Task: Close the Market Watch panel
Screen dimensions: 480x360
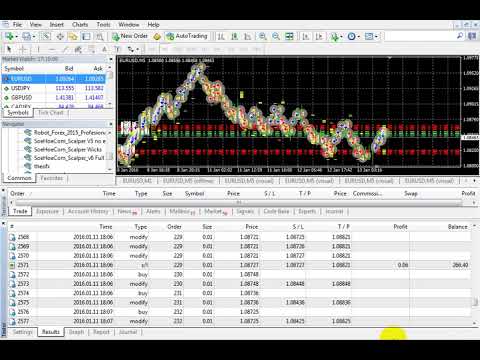Action: coord(111,59)
